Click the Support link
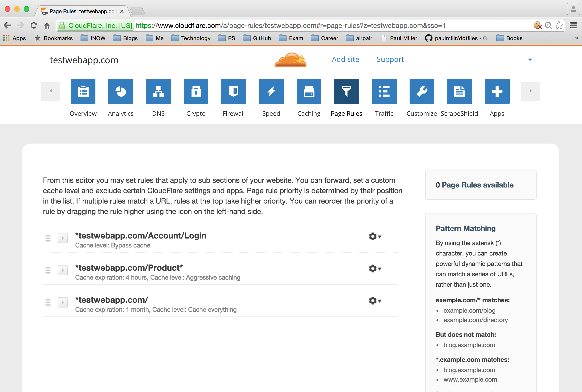 click(390, 59)
